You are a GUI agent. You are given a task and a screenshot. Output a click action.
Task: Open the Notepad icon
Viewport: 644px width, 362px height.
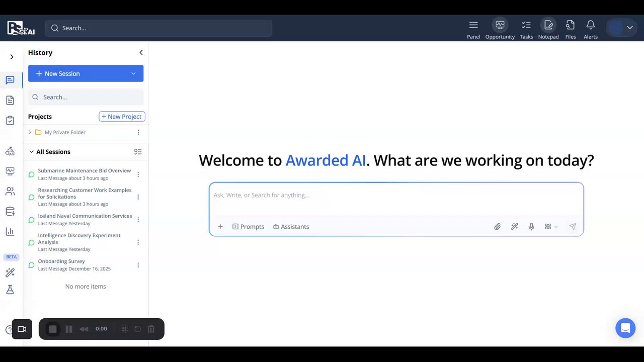[548, 25]
